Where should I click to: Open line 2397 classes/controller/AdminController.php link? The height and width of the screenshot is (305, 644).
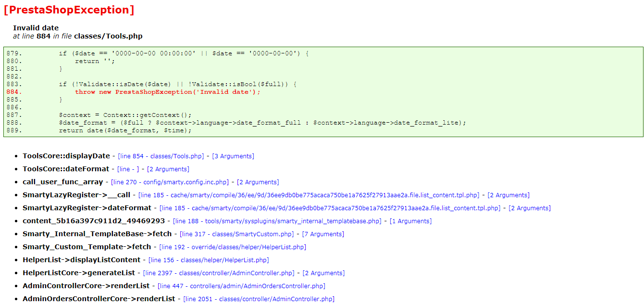(x=219, y=273)
